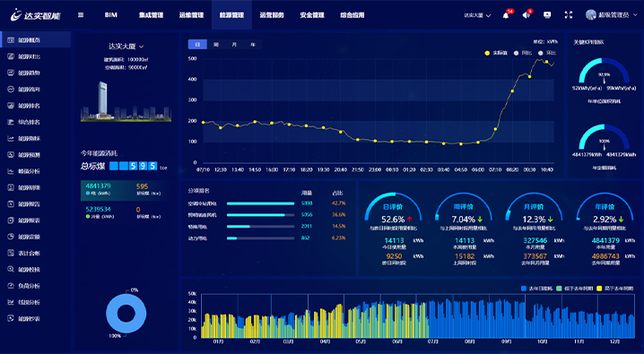
Task: Open 负荷分析 in the sidebar
Action: 29,286
